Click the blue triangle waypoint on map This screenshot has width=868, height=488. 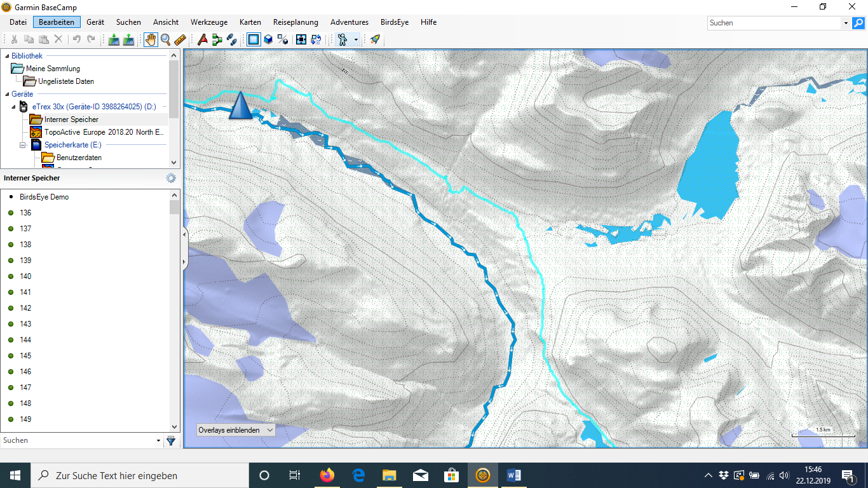(240, 105)
